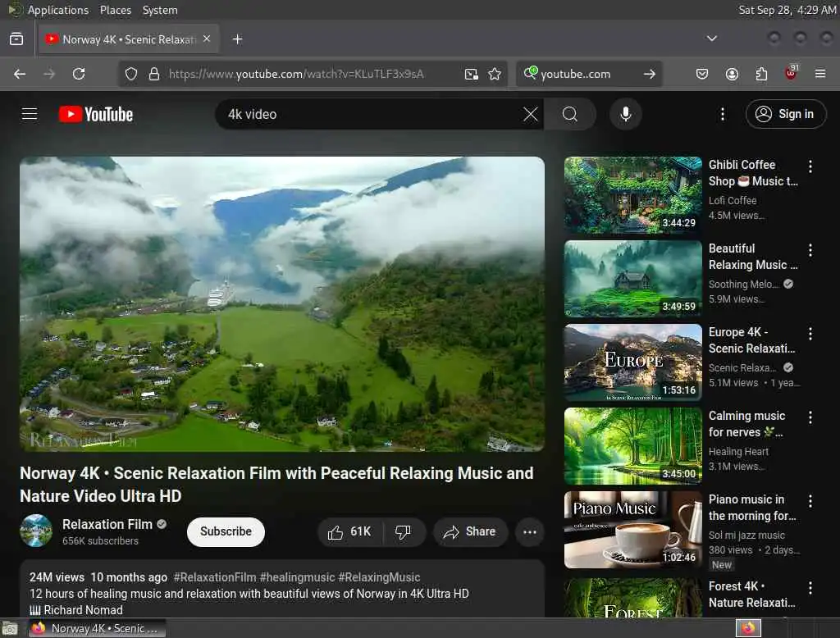Show desktop from bottom panel icon
Image resolution: width=840 pixels, height=638 pixels.
tap(10, 628)
